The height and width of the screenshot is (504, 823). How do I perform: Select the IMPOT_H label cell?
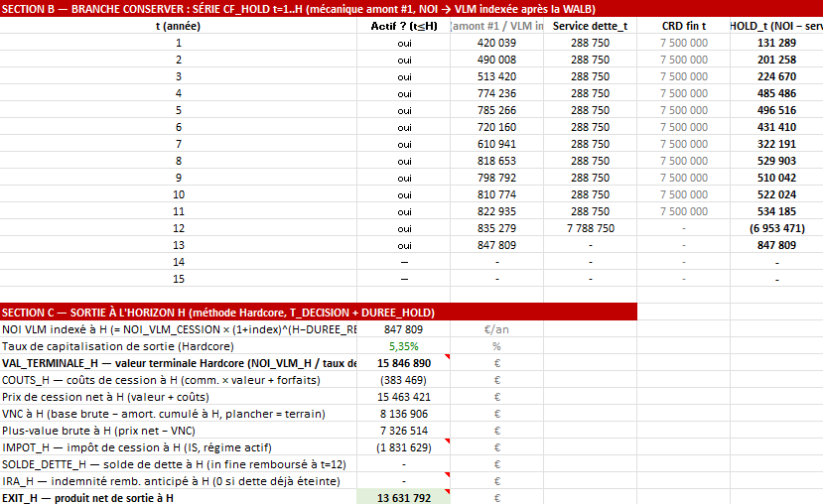179,447
